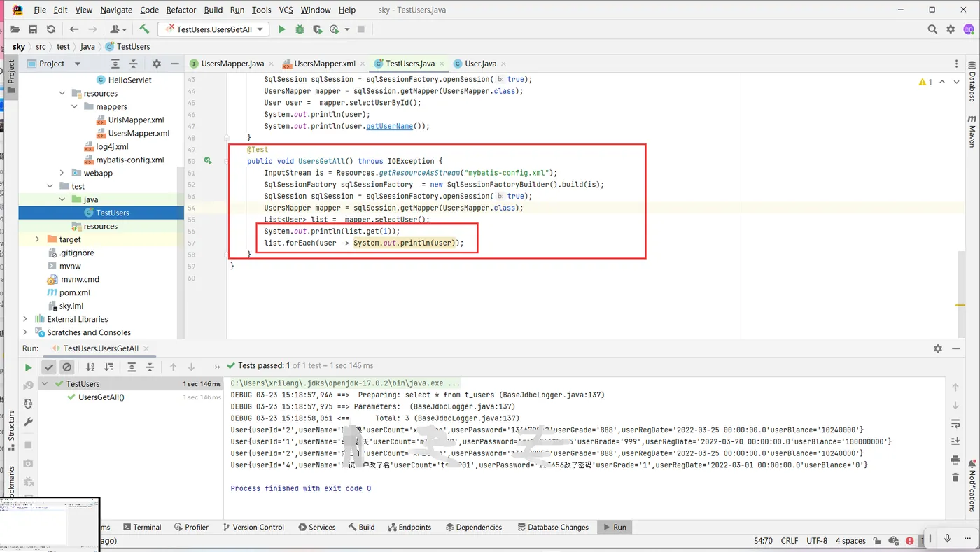
Task: Open the Navigate menu
Action: point(116,10)
